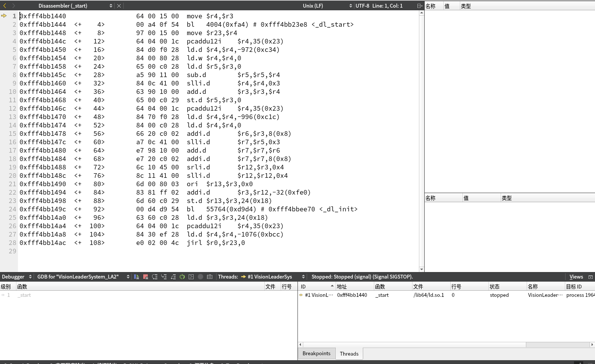Open the debugger console log icon

191,277
